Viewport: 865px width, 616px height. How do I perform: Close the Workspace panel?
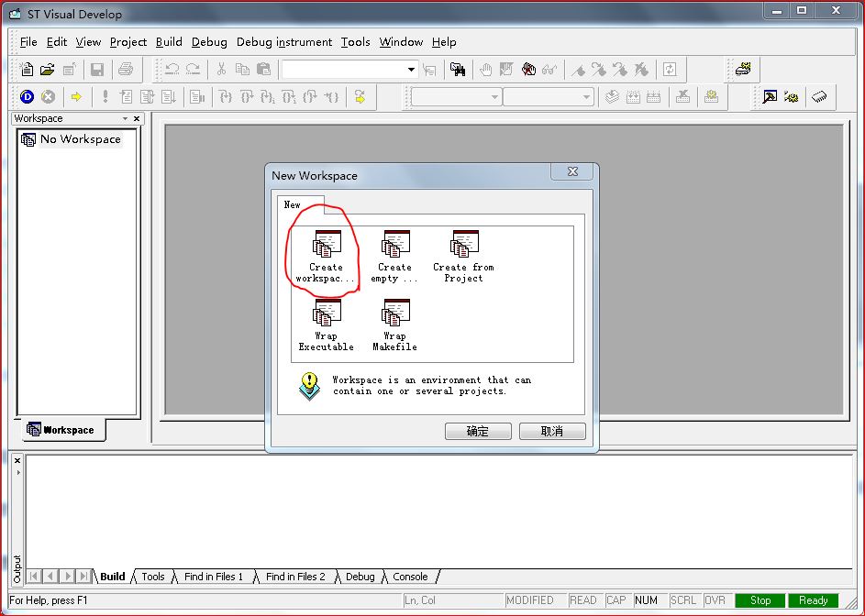(137, 118)
